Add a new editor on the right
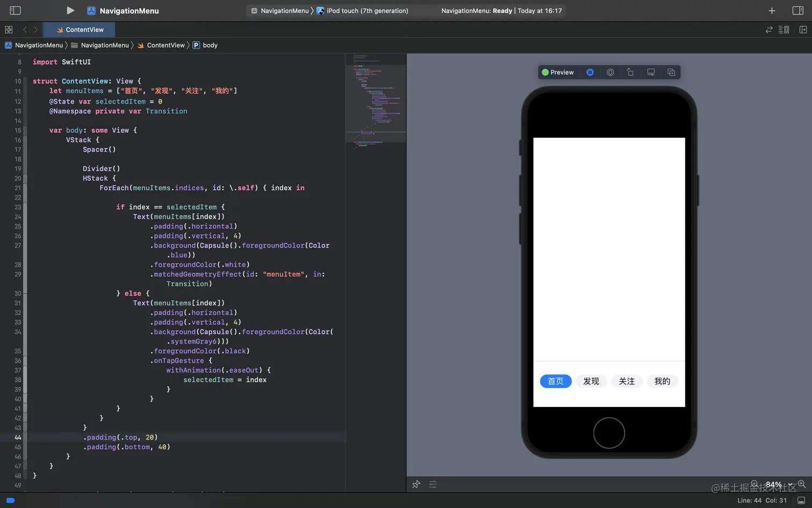 [803, 30]
